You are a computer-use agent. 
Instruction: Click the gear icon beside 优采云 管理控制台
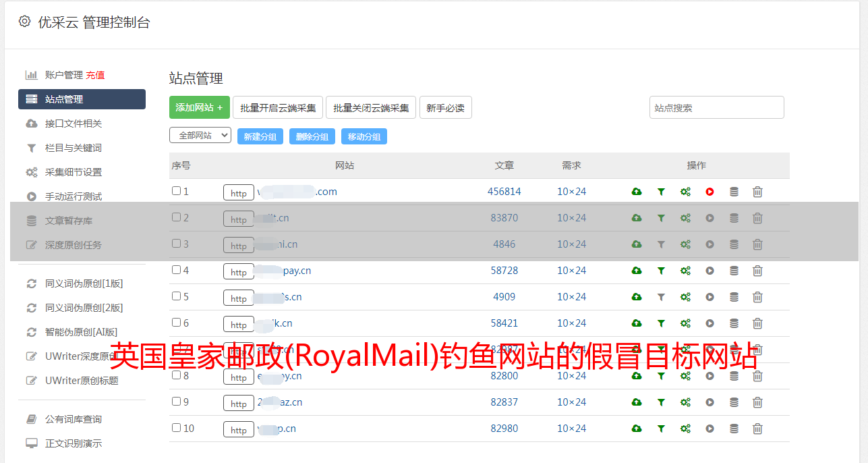(x=25, y=22)
